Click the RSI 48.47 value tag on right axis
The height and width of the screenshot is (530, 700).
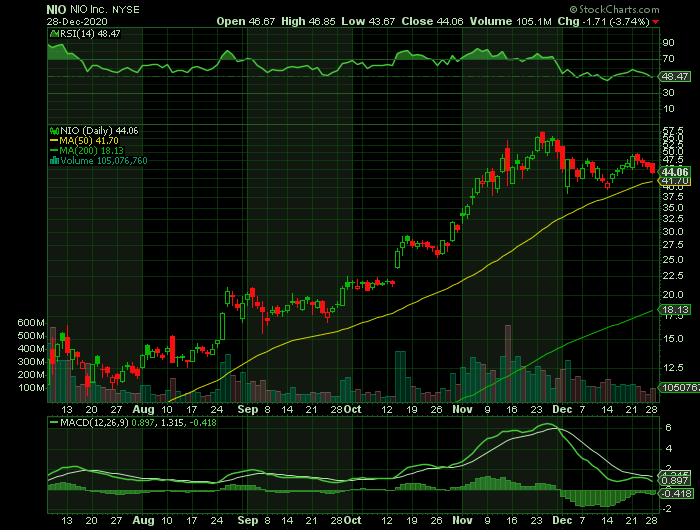(x=675, y=76)
